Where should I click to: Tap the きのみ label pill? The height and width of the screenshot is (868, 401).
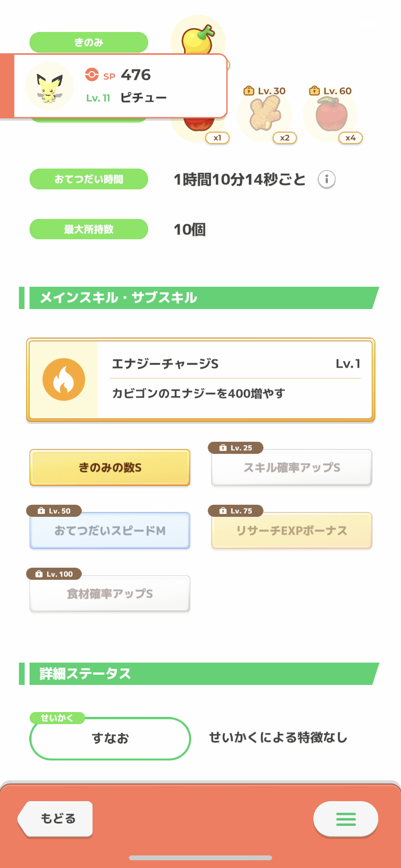pos(89,42)
